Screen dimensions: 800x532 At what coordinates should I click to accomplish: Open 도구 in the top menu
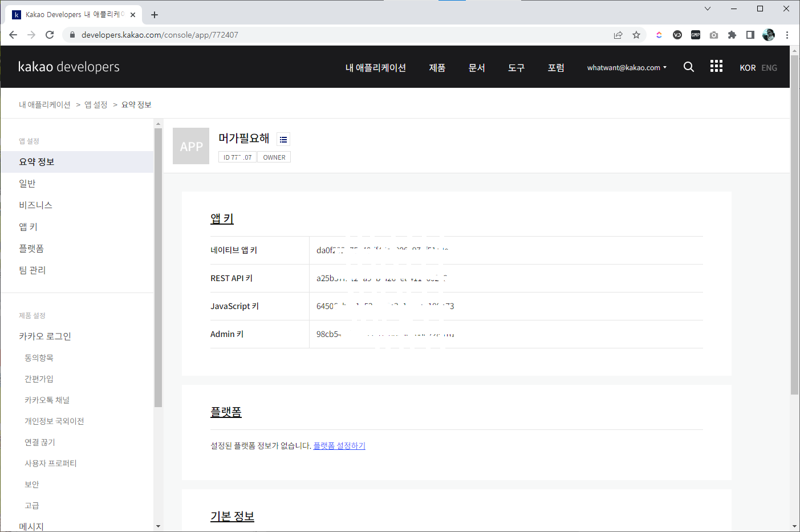pyautogui.click(x=517, y=67)
